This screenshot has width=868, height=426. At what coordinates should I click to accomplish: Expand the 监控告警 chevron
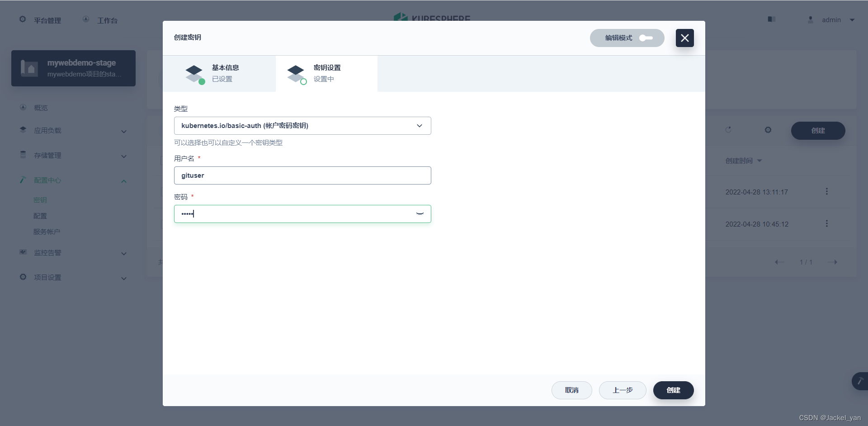click(124, 254)
